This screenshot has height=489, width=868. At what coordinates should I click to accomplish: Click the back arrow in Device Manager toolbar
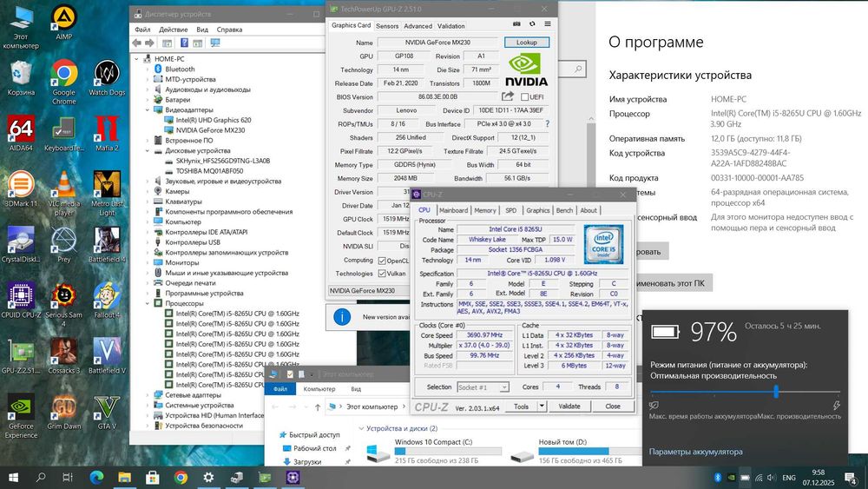[137, 43]
